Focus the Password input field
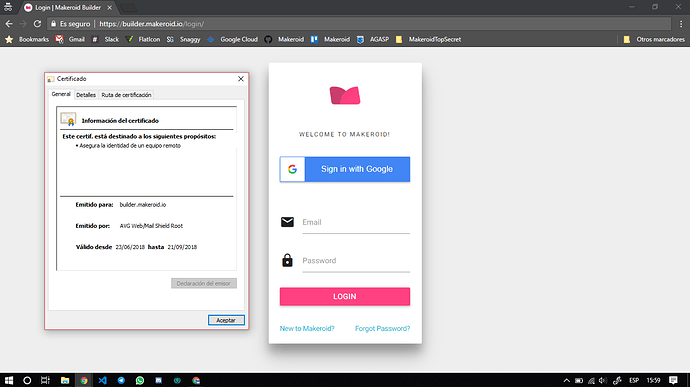Screen dimensions: 690x387 click(356, 261)
